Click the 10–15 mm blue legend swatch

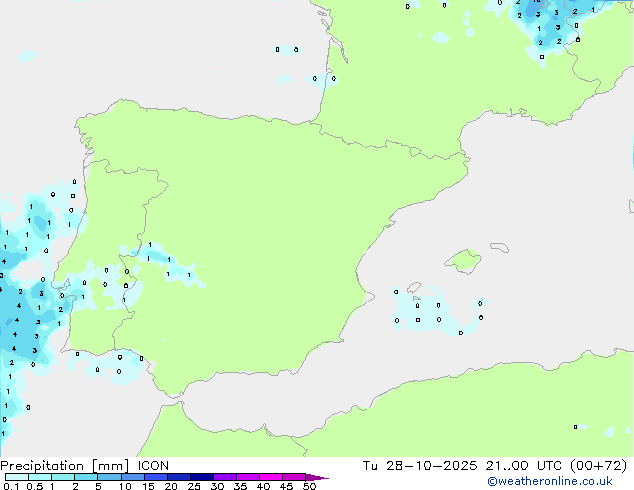click(132, 478)
